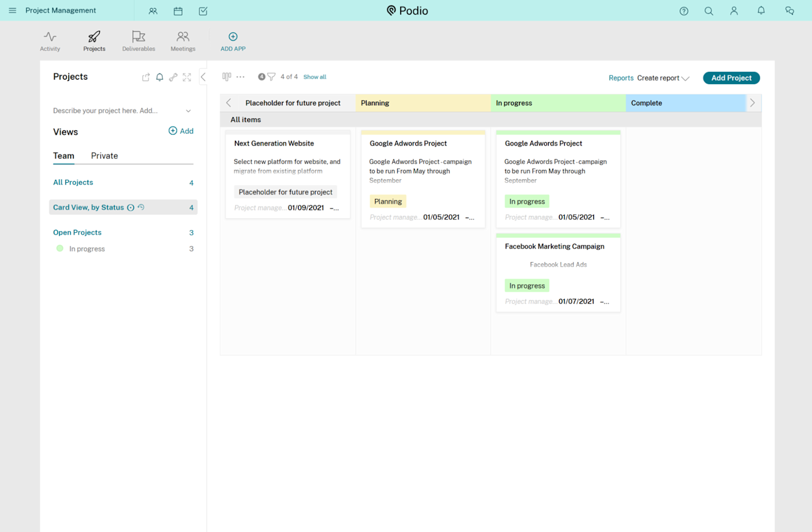Click the Complete column header
Viewport: 812px width, 532px height.
click(x=686, y=103)
